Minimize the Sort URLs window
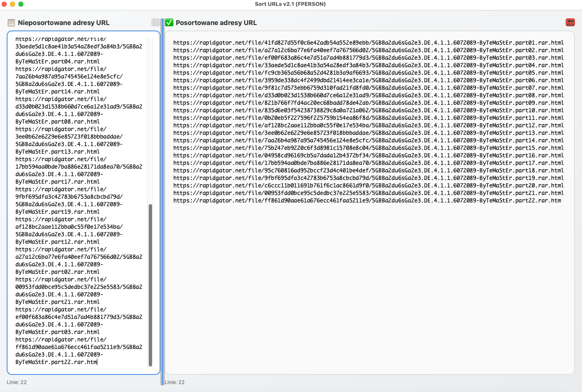 pos(13,4)
